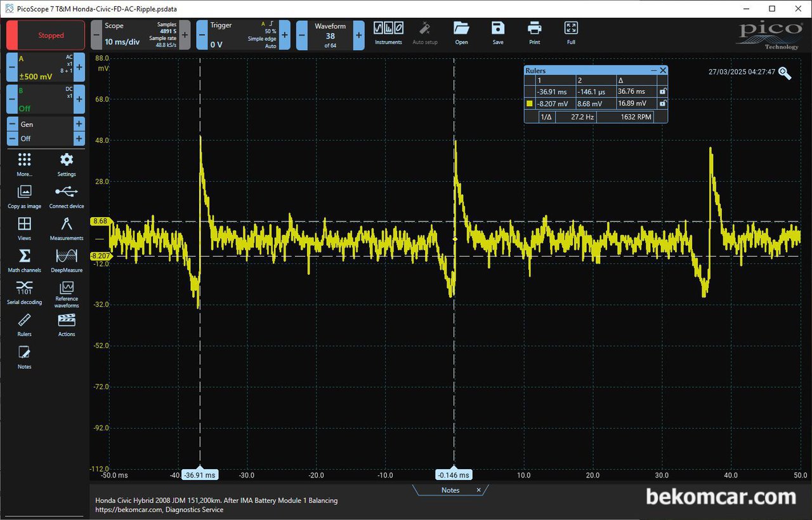
Task: Open Reference waveforms tool
Action: 67,293
